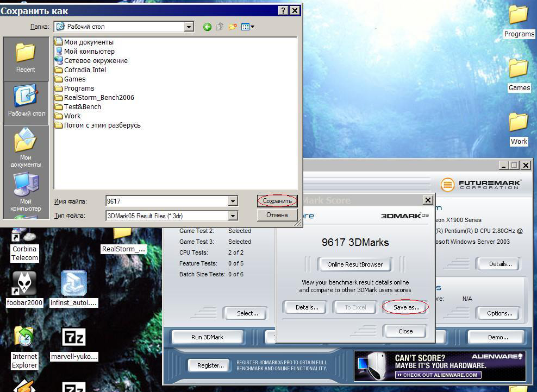
Task: Select the Потом с этим разберусь folder
Action: pos(98,125)
